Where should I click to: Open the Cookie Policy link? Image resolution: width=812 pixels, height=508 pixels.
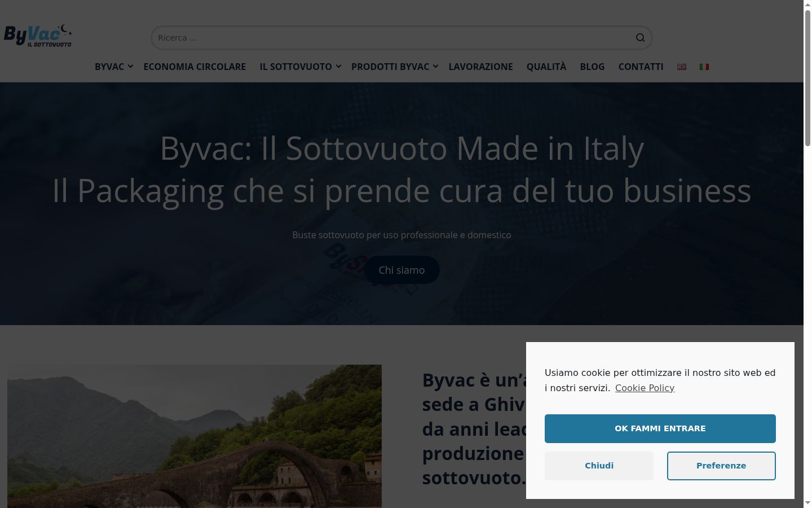pyautogui.click(x=645, y=388)
